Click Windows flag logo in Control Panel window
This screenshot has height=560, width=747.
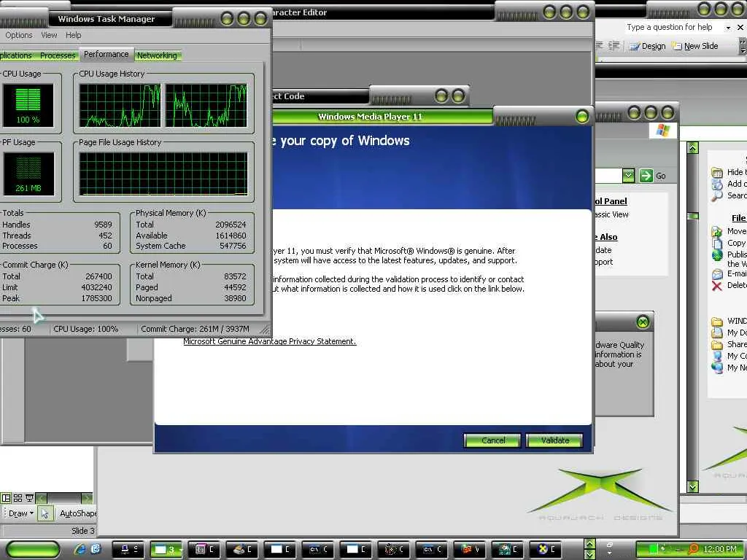(x=662, y=130)
